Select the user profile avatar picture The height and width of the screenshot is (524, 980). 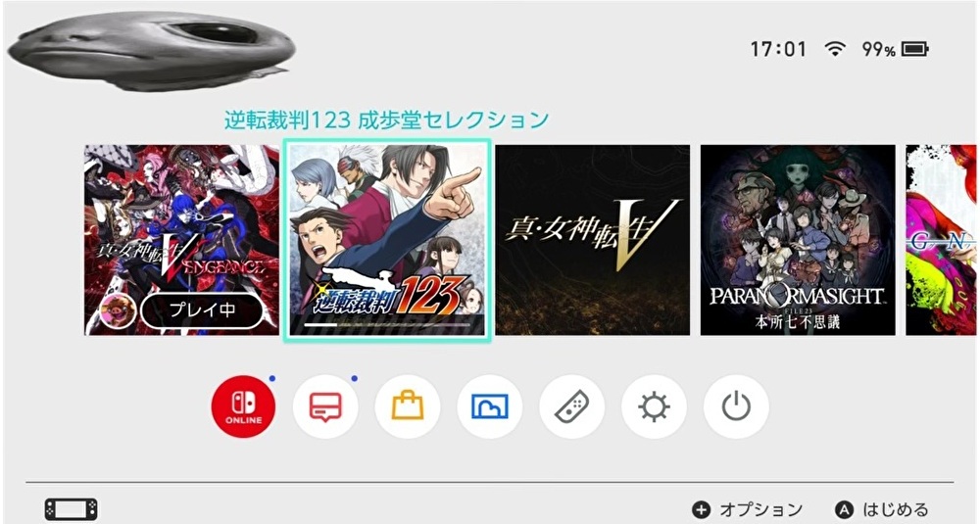[151, 50]
